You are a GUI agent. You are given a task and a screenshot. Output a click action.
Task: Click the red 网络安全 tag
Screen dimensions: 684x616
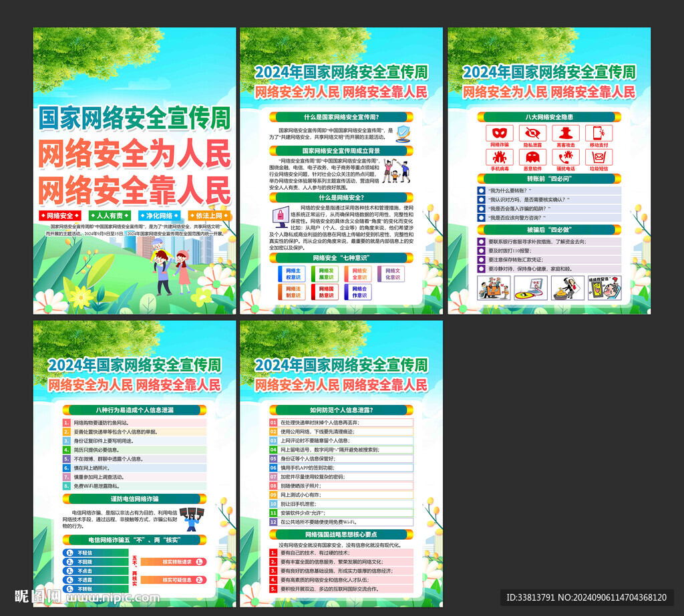(x=60, y=216)
